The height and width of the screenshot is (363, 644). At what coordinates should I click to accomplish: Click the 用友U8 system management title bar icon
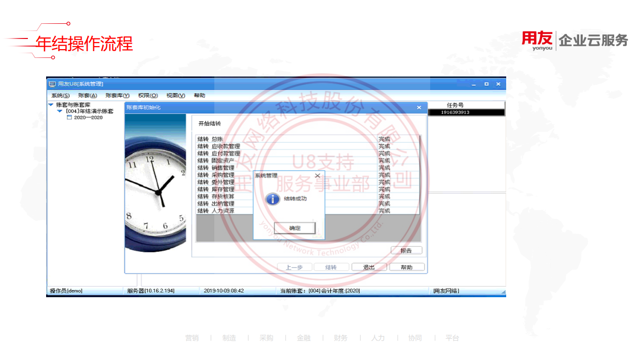point(52,84)
